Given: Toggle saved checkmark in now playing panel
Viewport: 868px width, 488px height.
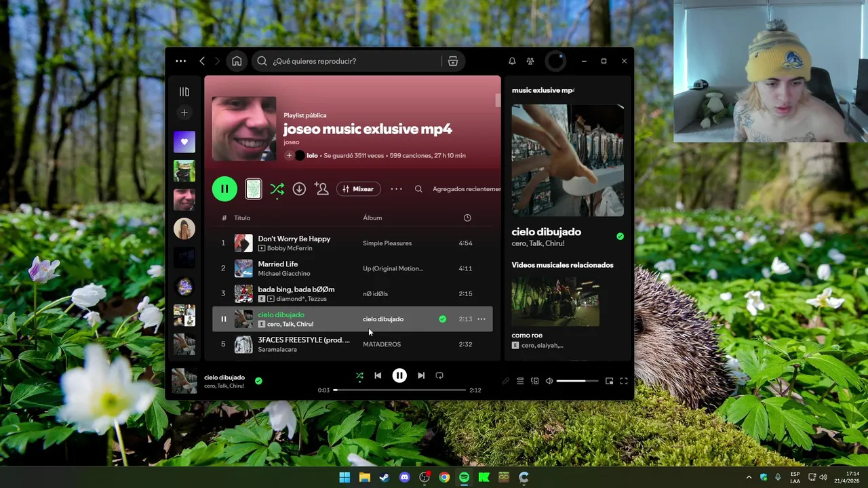Looking at the screenshot, I should click(620, 237).
